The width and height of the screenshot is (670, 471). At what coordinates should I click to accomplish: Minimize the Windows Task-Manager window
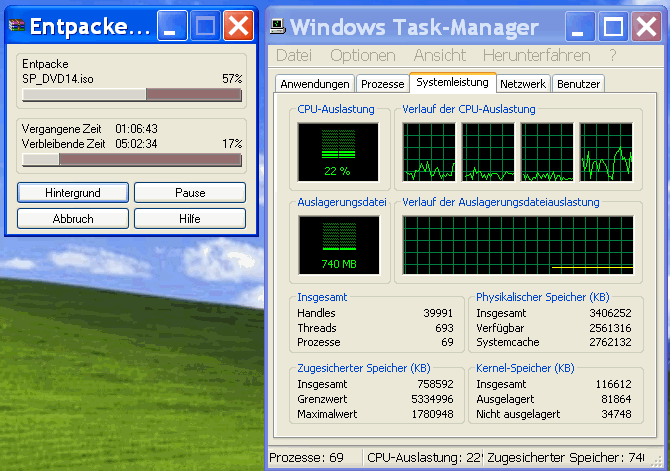coord(580,26)
